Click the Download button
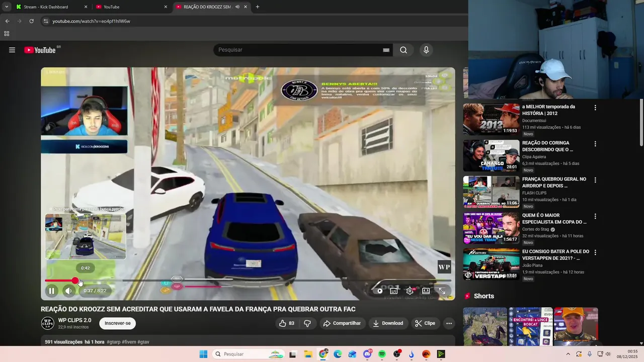This screenshot has width=644, height=362. 388,323
